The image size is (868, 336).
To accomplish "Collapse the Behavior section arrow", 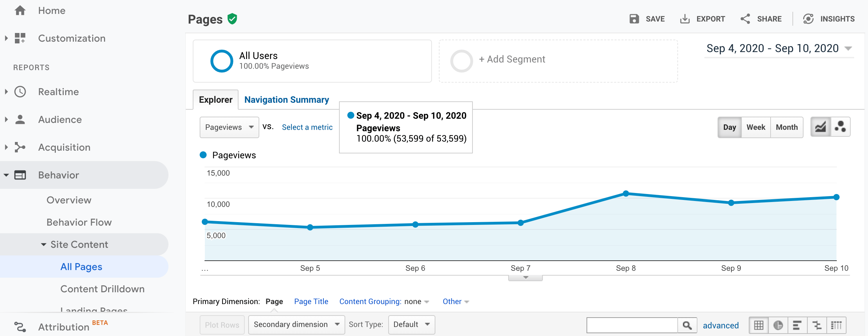I will click(x=6, y=175).
